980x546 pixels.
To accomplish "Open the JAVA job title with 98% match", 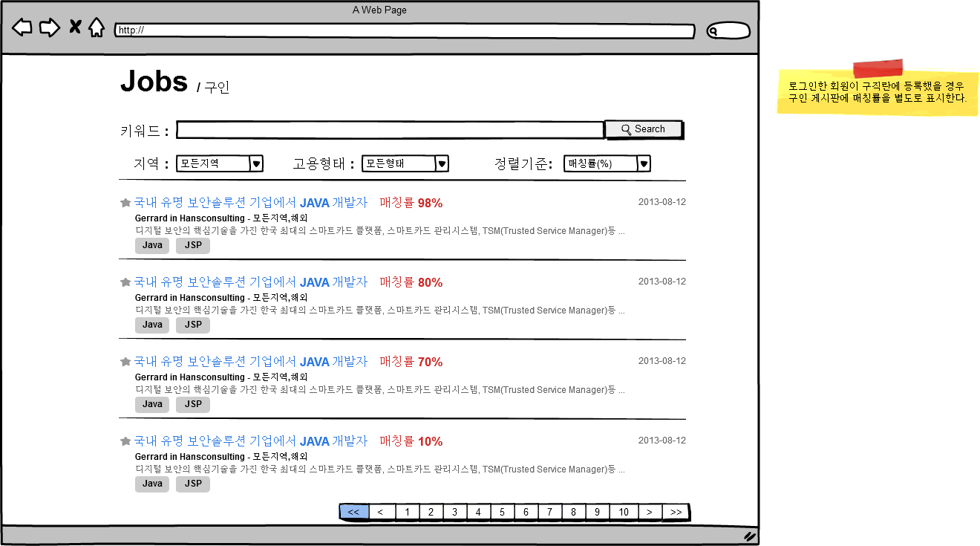I will coord(251,203).
